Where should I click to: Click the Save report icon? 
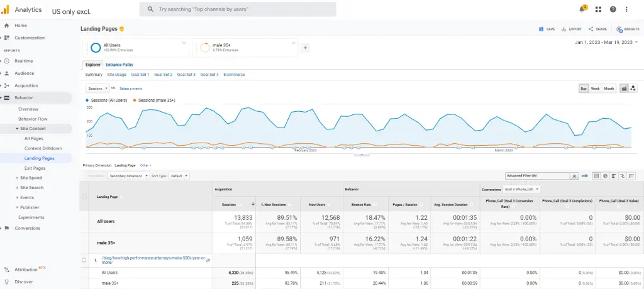click(x=547, y=29)
